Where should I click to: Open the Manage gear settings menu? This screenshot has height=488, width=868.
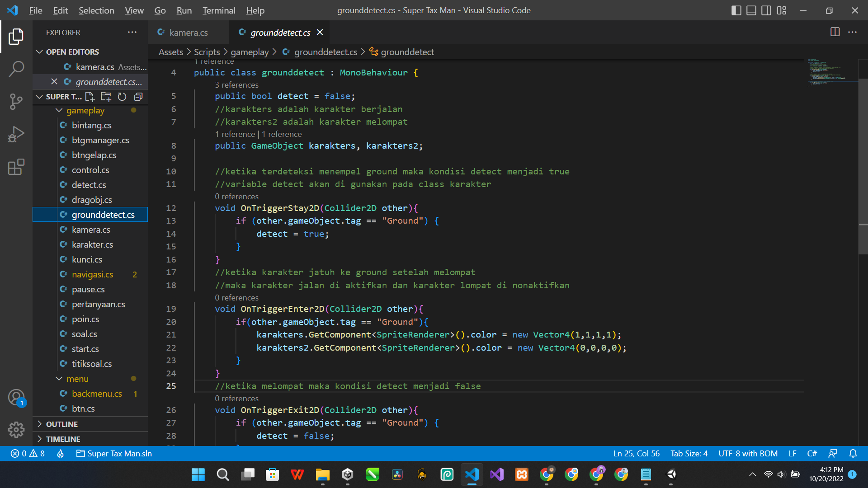16,429
